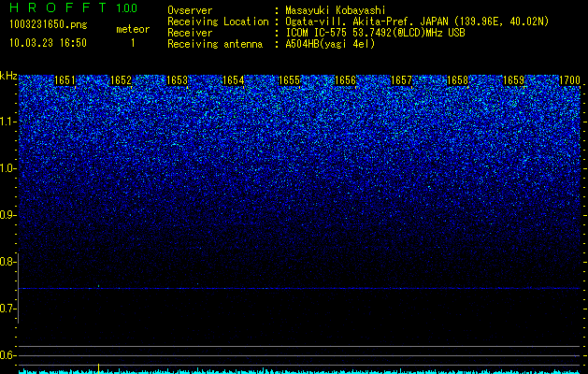Click the 0.8 kHz axis label
Screen dimensions: 588x374
click(x=7, y=262)
